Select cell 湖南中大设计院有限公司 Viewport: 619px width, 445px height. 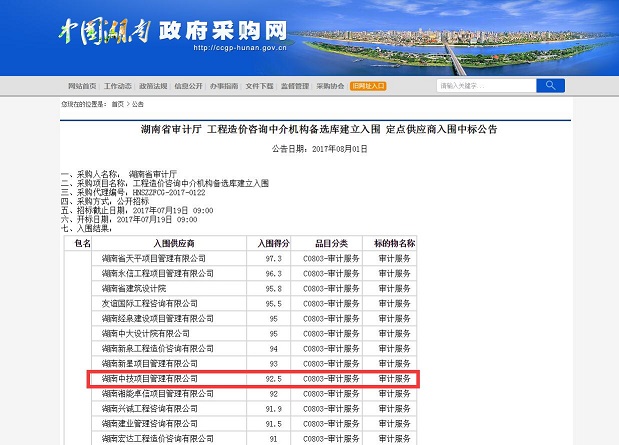click(146, 334)
